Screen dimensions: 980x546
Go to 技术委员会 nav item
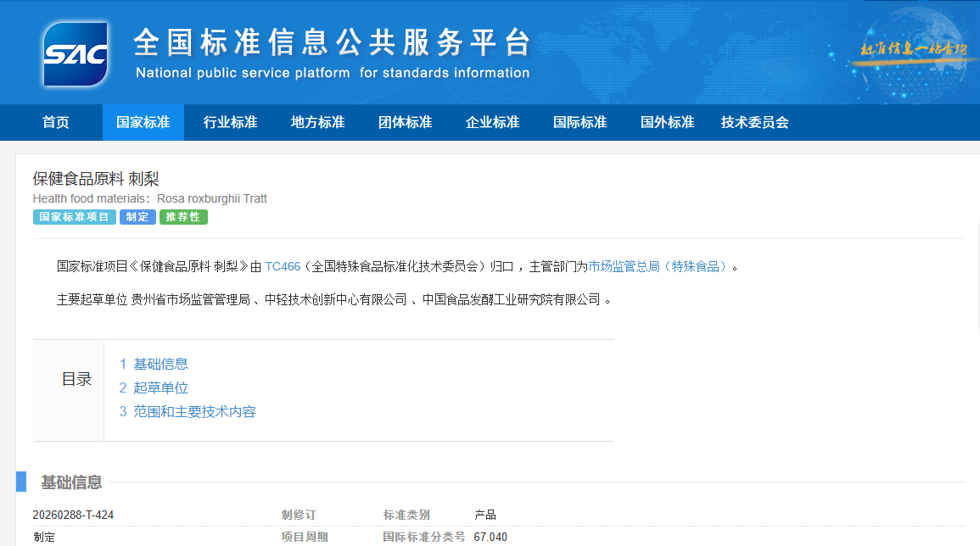(755, 122)
